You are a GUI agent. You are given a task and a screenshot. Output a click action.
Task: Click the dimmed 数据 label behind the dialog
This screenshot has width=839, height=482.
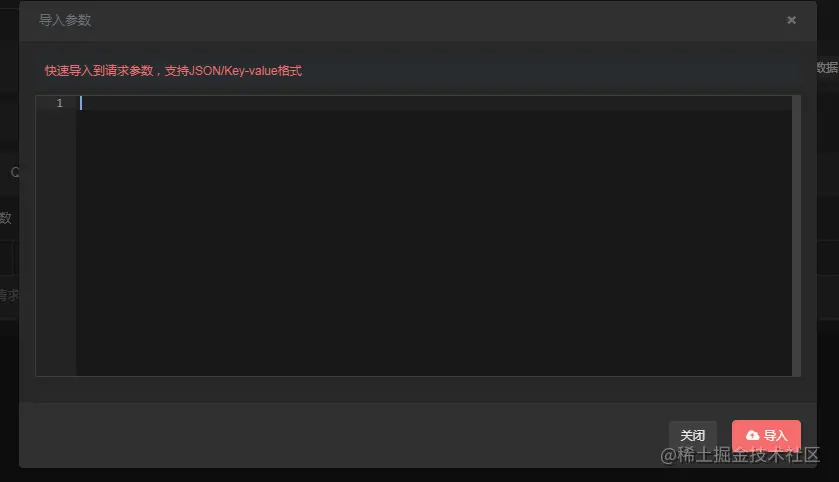point(827,67)
